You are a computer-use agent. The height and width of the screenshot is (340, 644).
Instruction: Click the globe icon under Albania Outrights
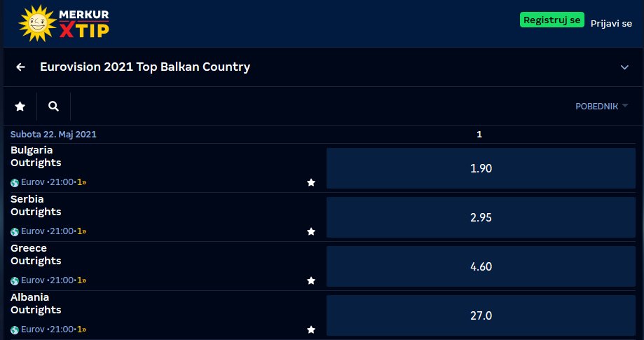[15, 329]
